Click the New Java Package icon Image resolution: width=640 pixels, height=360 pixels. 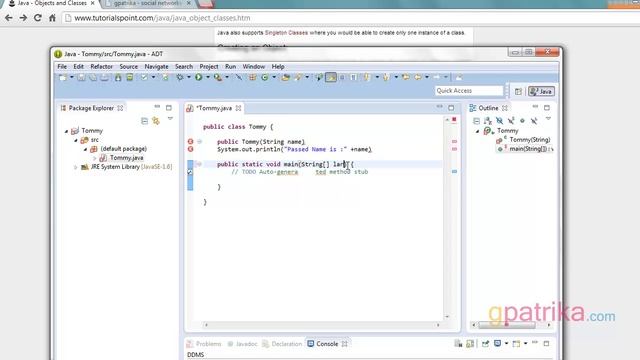253,77
